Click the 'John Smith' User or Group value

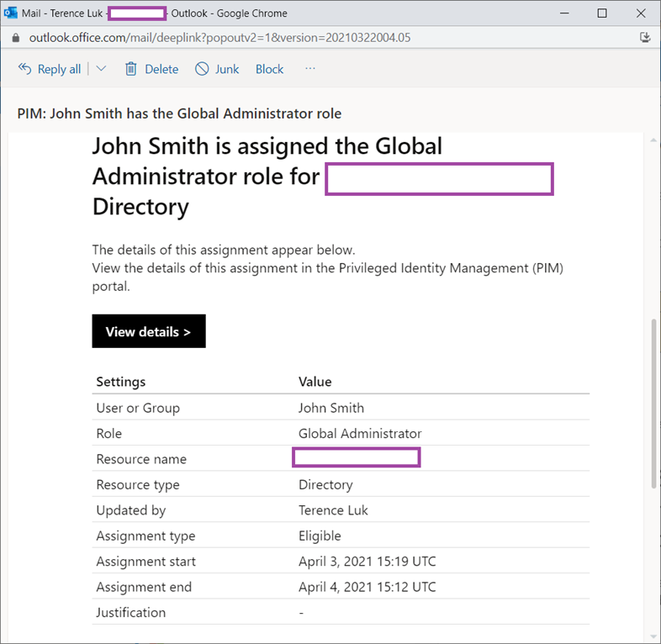pyautogui.click(x=331, y=408)
